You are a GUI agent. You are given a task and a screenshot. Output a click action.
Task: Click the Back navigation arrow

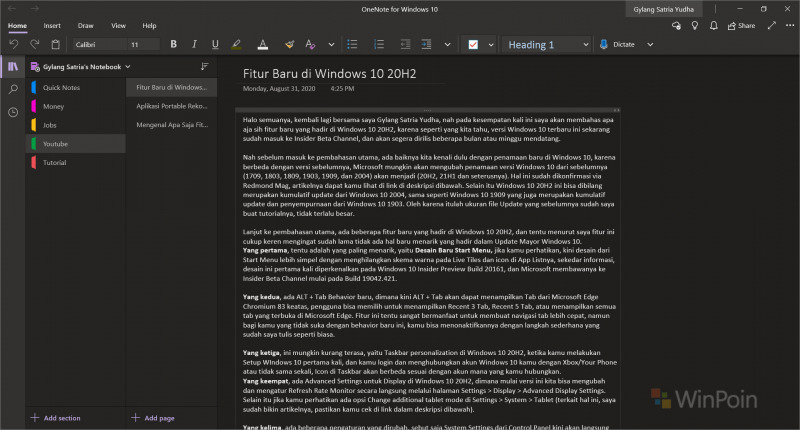[x=12, y=9]
